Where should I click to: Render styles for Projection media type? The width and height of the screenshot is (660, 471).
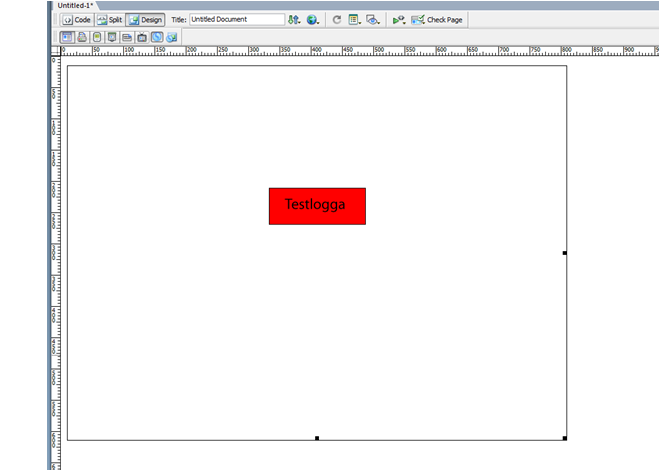[112, 37]
